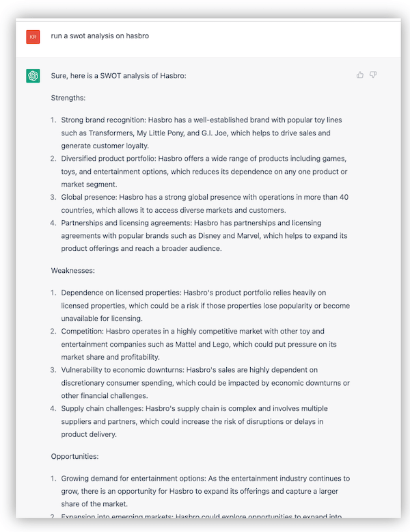The image size is (410, 532).
Task: Click the red KR user avatar
Action: 33,36
